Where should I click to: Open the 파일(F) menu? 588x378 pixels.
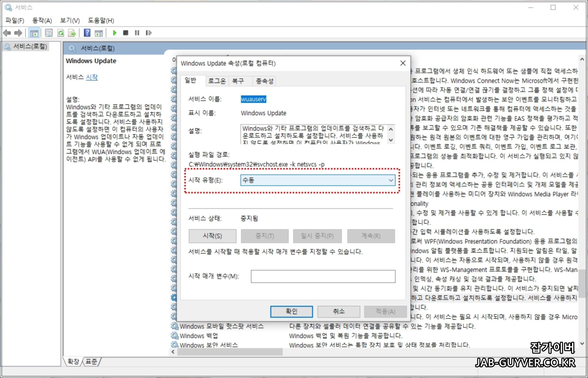[x=15, y=21]
